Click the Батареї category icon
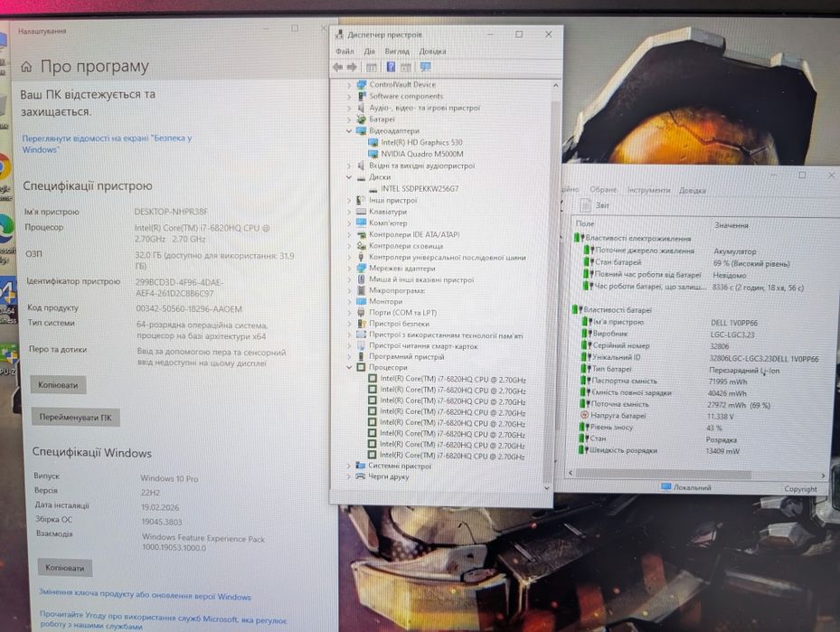This screenshot has width=840, height=632. pyautogui.click(x=362, y=119)
